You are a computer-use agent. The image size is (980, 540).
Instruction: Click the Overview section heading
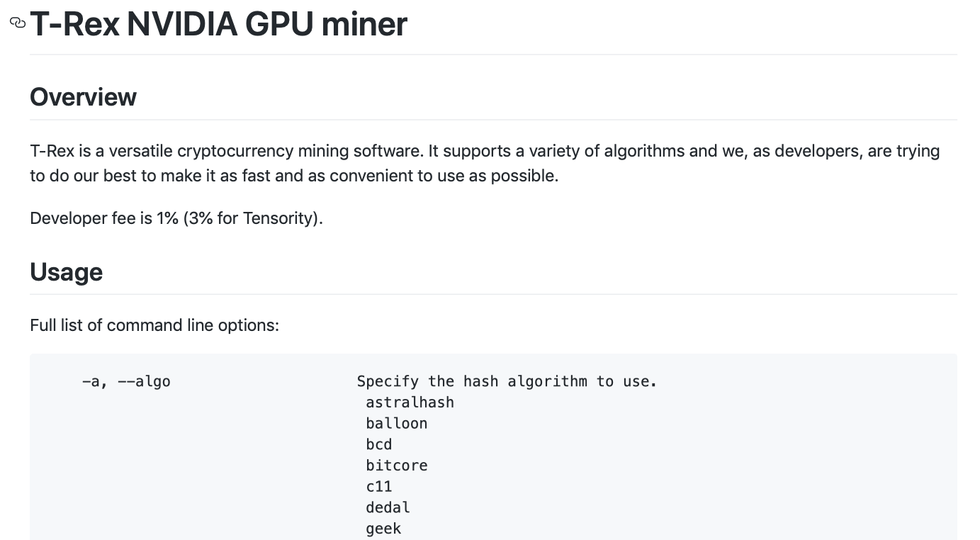(x=83, y=97)
